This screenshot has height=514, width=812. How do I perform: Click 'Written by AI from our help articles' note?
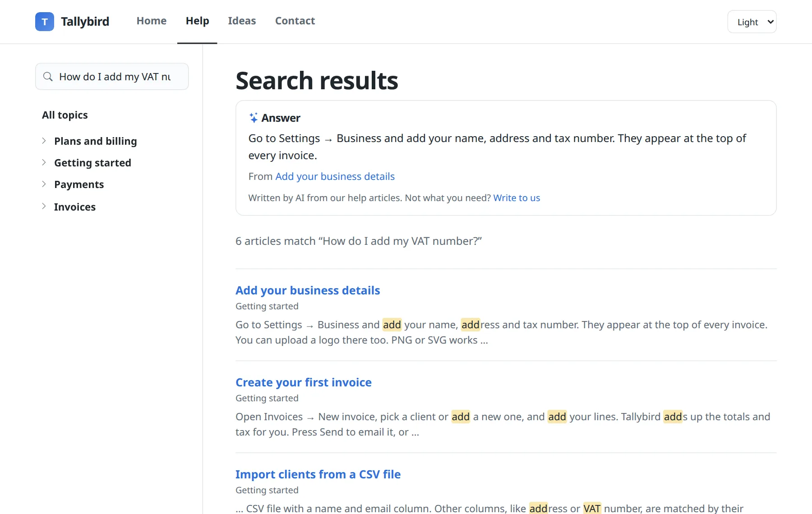click(325, 198)
